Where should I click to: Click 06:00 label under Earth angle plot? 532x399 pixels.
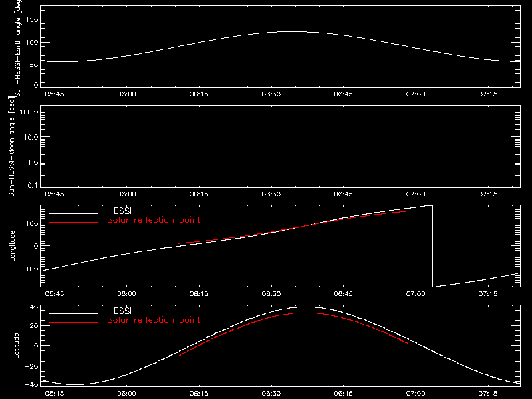click(126, 94)
